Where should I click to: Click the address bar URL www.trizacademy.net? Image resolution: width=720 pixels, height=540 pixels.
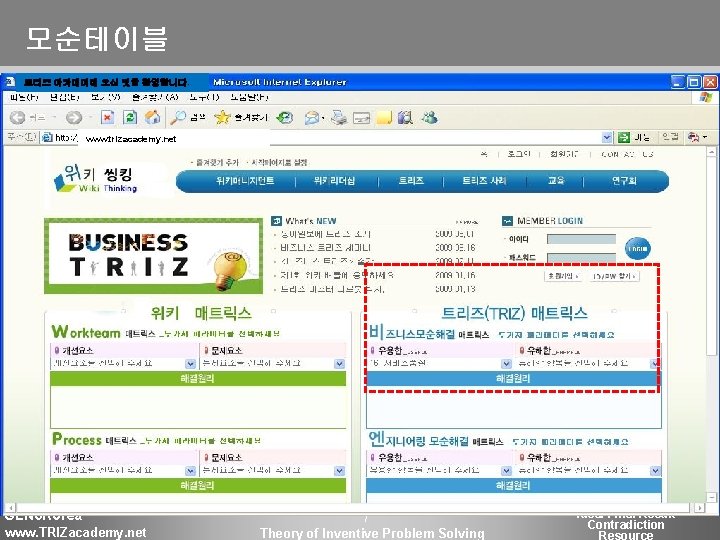(131, 139)
